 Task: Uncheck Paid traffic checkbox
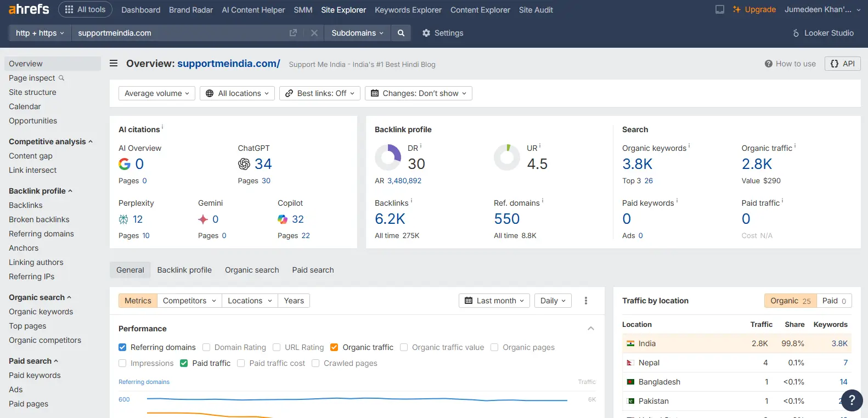184,363
